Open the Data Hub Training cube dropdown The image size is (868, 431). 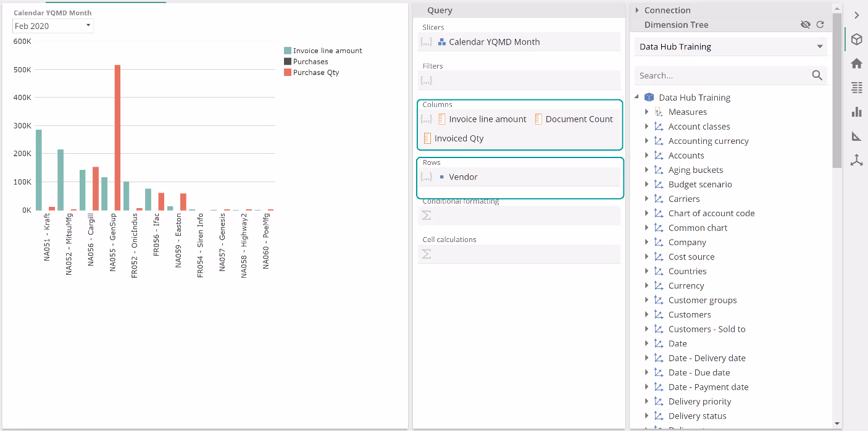pyautogui.click(x=730, y=47)
